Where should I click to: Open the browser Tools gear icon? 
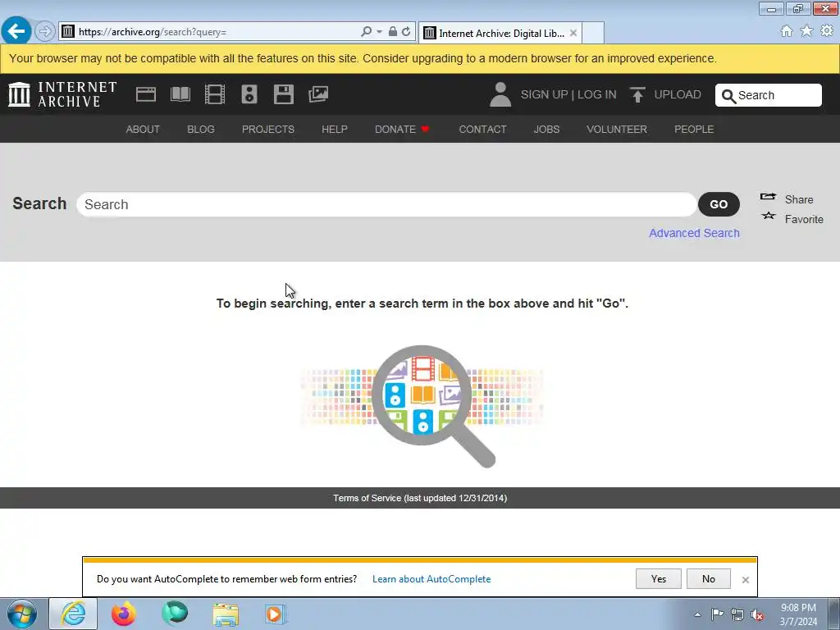coord(827,31)
